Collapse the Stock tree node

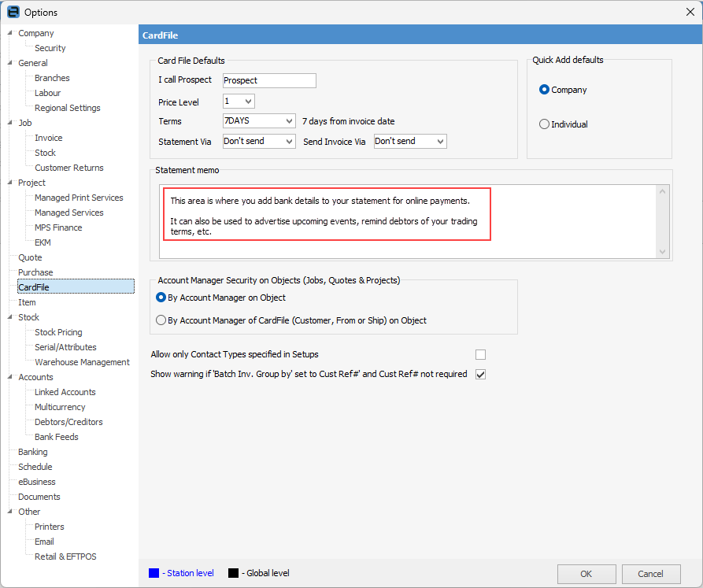coord(10,317)
